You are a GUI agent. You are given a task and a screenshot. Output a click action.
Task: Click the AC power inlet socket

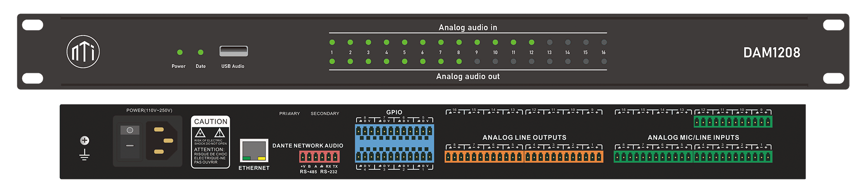(161, 141)
